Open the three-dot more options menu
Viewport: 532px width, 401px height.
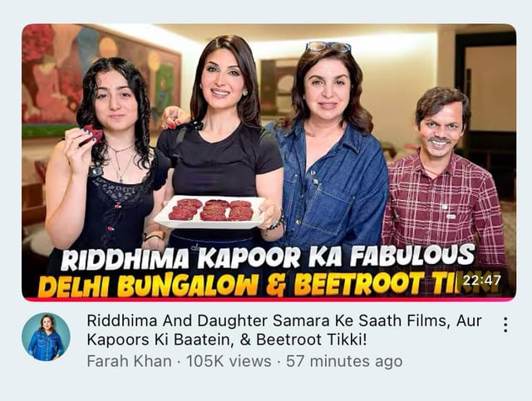(505, 325)
